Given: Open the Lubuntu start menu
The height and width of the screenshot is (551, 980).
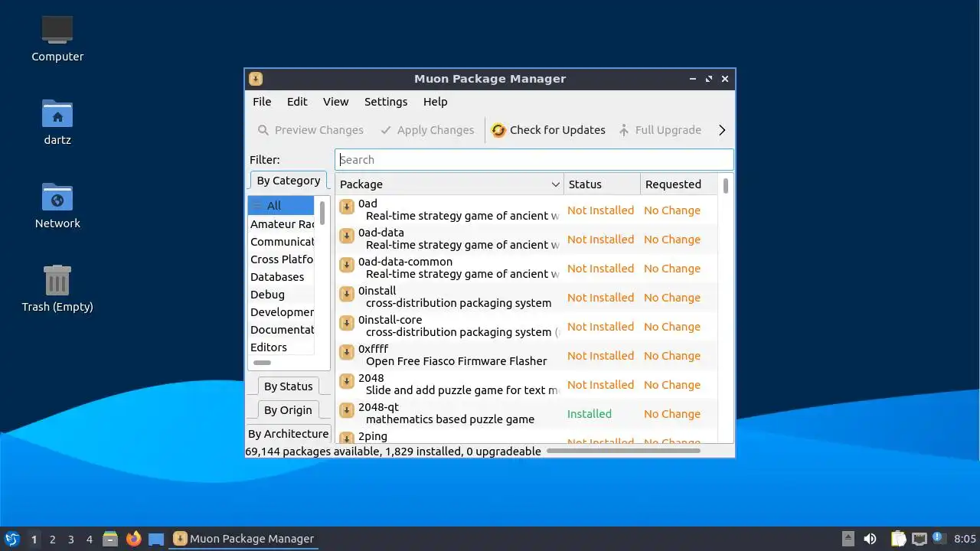Looking at the screenshot, I should coord(11,539).
